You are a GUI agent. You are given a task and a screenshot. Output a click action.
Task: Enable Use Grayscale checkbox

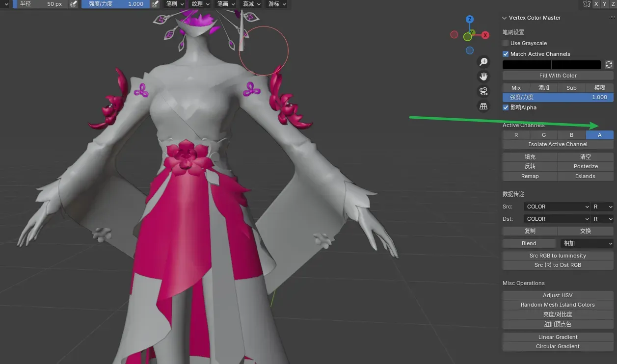[506, 43]
